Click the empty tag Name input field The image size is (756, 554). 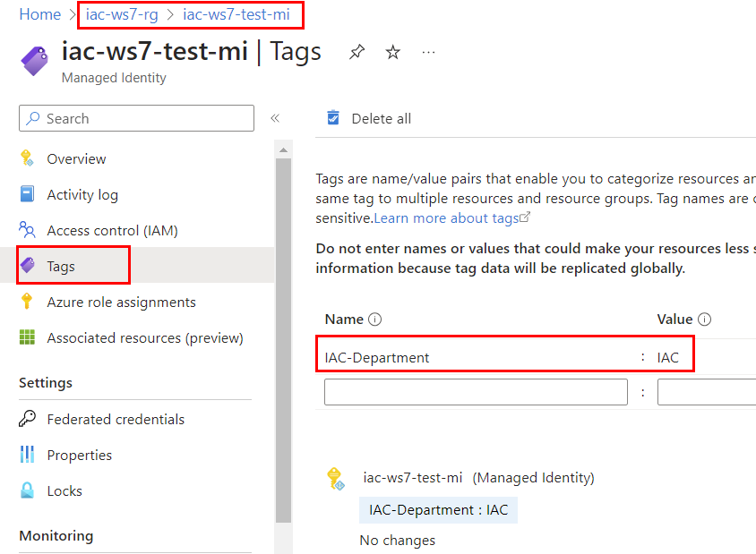476,392
